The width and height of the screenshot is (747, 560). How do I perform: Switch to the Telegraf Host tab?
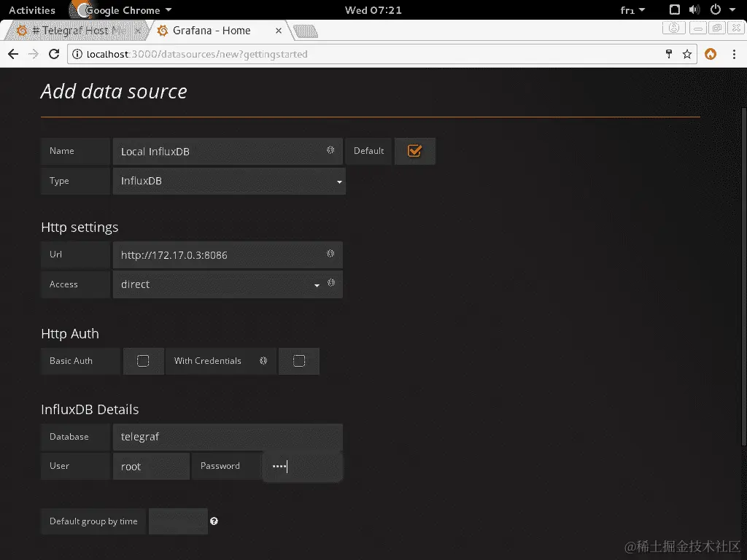[77, 31]
